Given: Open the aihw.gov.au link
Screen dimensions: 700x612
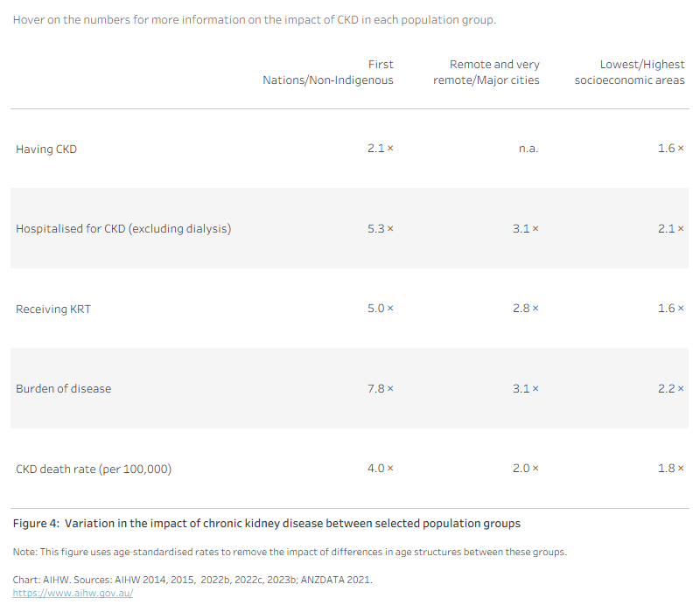Looking at the screenshot, I should pyautogui.click(x=73, y=593).
